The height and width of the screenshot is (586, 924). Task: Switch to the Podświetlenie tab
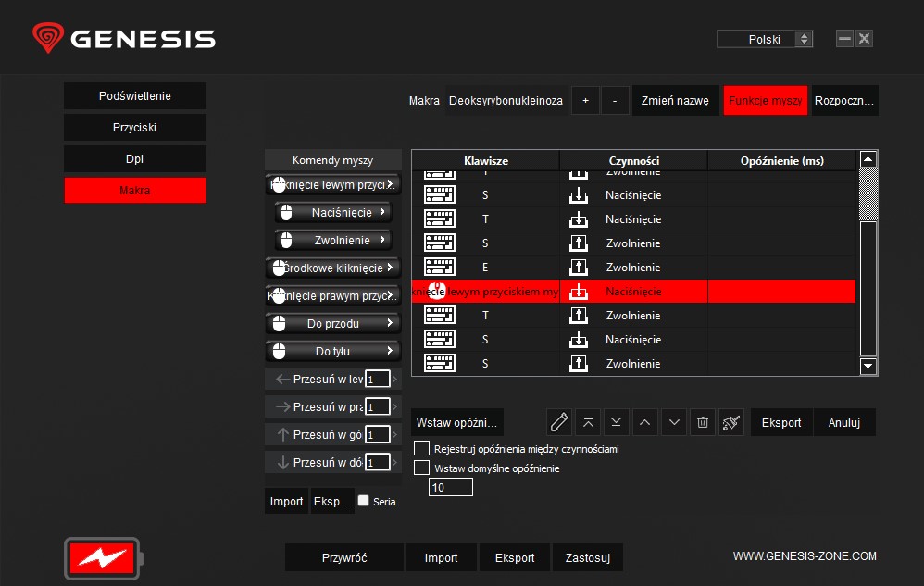135,96
